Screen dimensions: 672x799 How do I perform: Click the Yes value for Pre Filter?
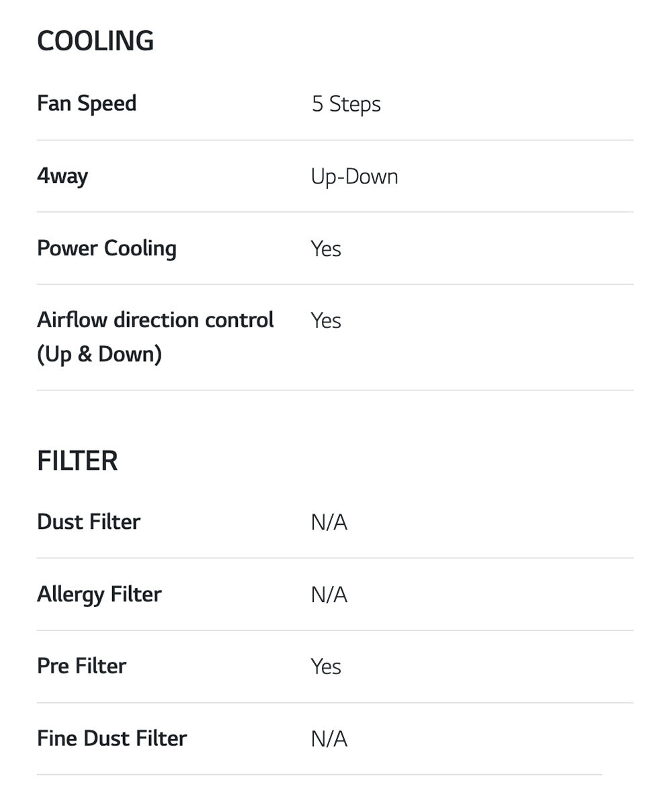tap(326, 667)
